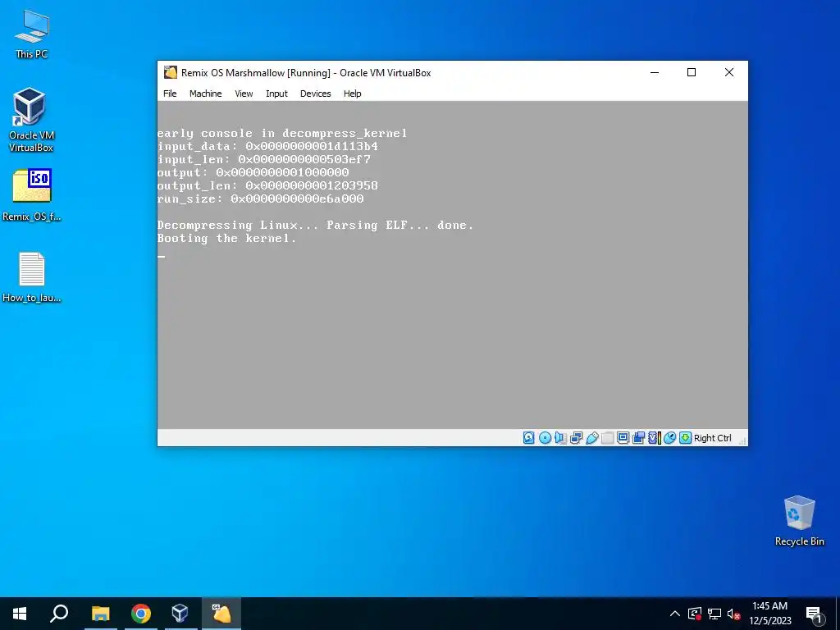Open the Machine menu

(205, 94)
